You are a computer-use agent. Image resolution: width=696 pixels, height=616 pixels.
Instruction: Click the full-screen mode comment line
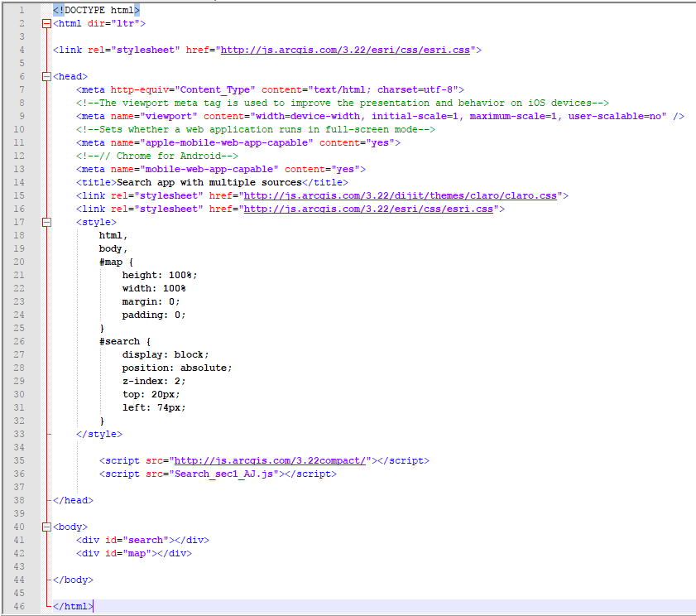[255, 130]
